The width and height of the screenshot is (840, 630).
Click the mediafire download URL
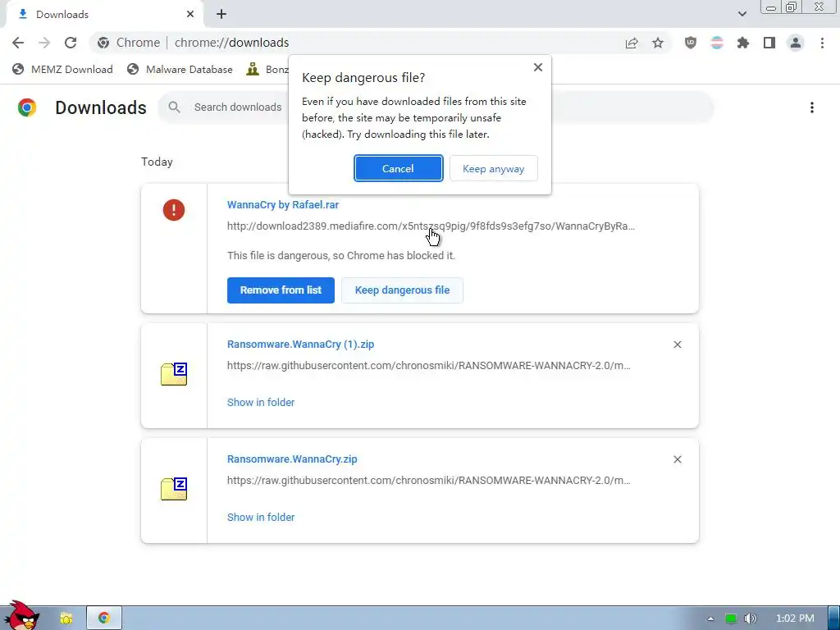click(x=431, y=226)
